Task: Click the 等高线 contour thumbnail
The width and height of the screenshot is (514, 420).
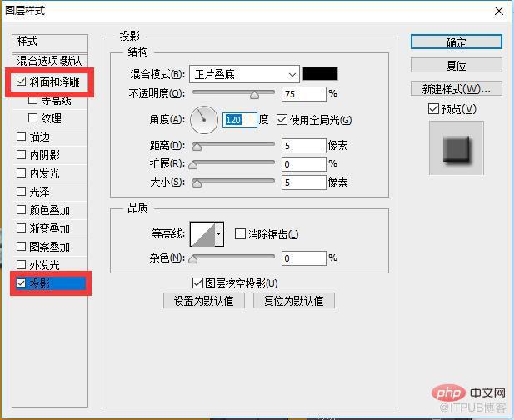Action: (x=202, y=234)
